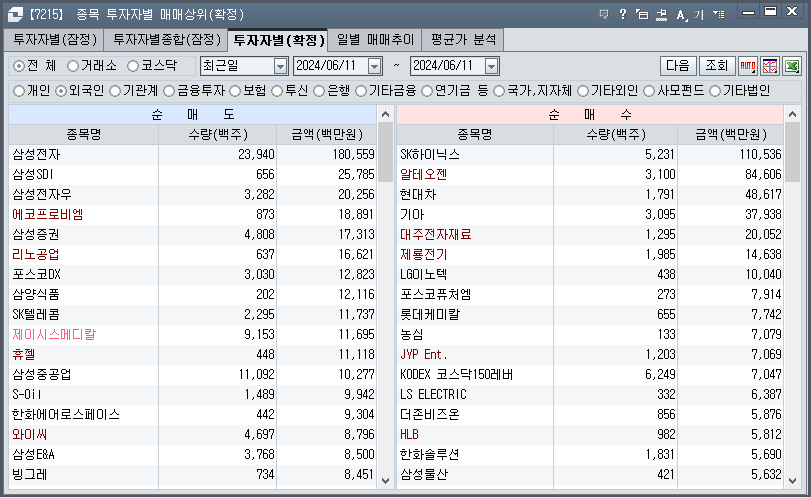Select the 기타법인 radio button
Image resolution: width=811 pixels, height=498 pixels.
coord(715,91)
